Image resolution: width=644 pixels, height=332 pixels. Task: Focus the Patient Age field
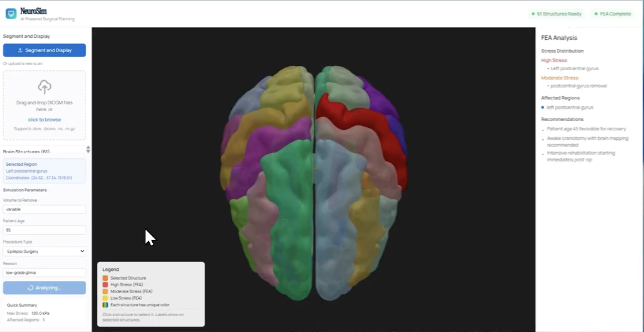coord(44,230)
